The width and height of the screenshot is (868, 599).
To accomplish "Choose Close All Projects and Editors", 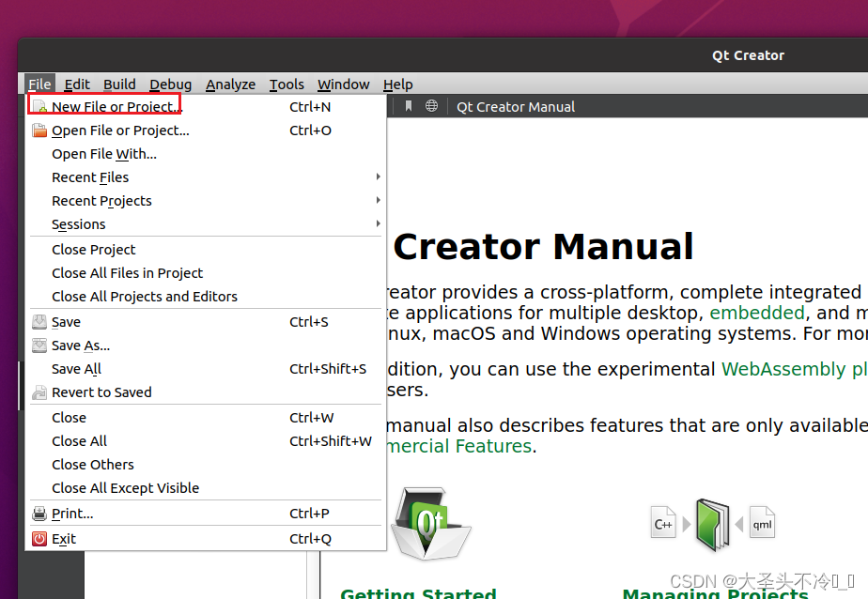I will [206, 297].
